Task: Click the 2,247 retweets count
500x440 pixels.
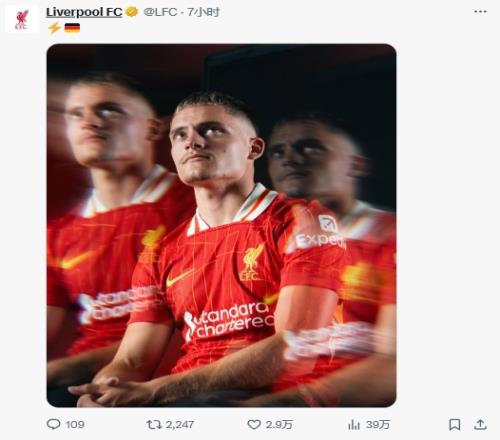Action: [x=180, y=425]
